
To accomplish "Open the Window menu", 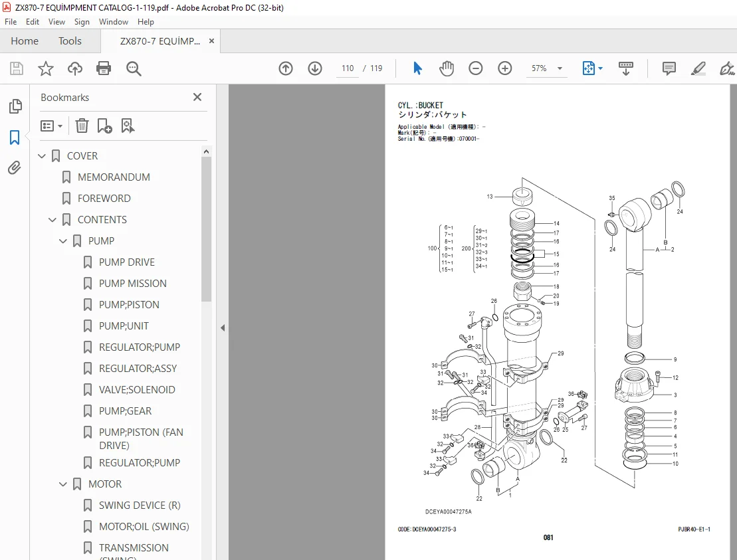I will point(113,22).
